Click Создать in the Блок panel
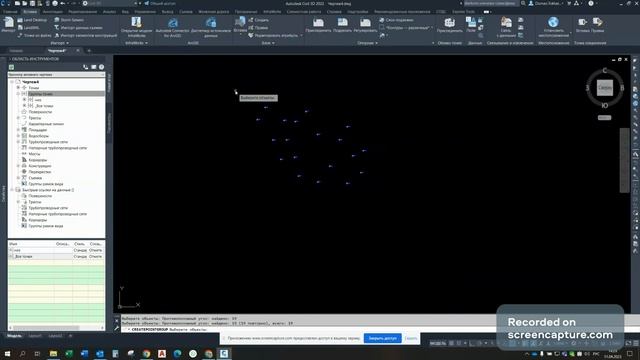The width and height of the screenshot is (640, 360). [x=259, y=20]
